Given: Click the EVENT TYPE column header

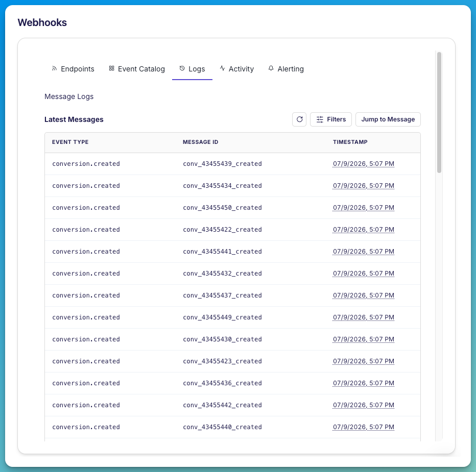Looking at the screenshot, I should point(70,142).
